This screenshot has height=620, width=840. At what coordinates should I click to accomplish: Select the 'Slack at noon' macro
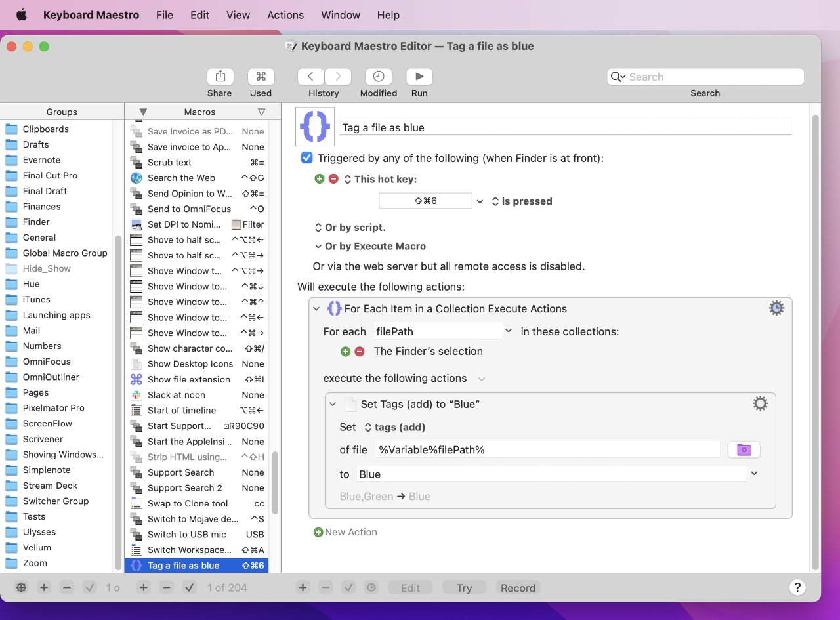click(x=197, y=395)
